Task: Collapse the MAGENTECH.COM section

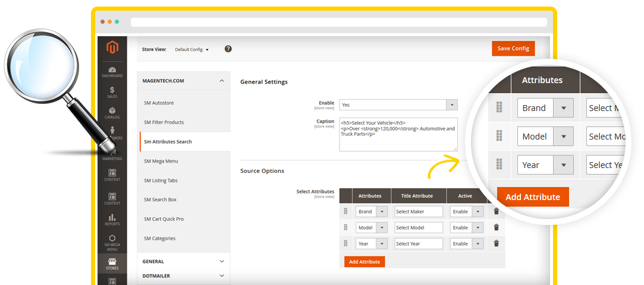Action: tap(184, 81)
